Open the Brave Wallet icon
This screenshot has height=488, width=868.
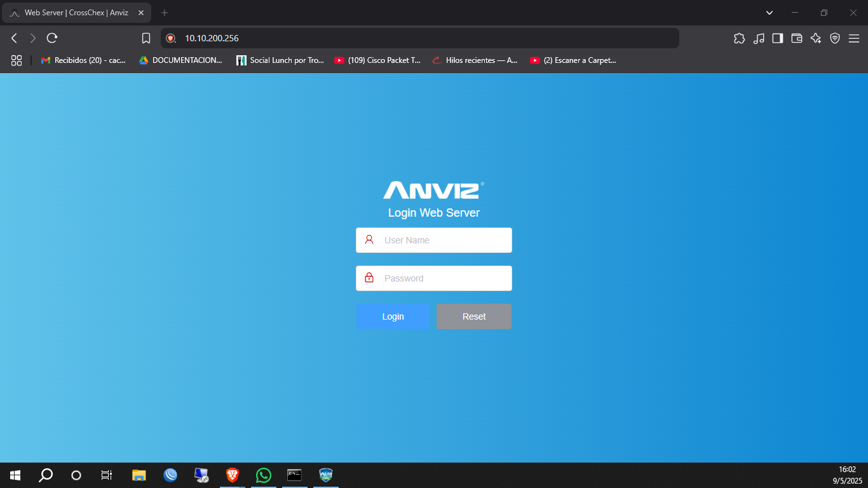(797, 38)
